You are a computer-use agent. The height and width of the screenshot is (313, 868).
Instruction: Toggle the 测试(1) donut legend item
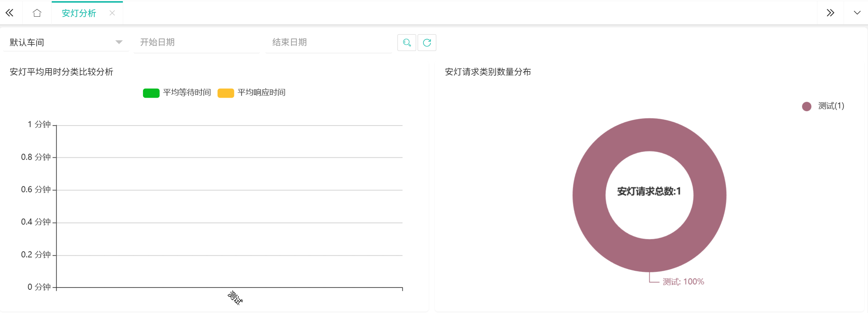(831, 106)
